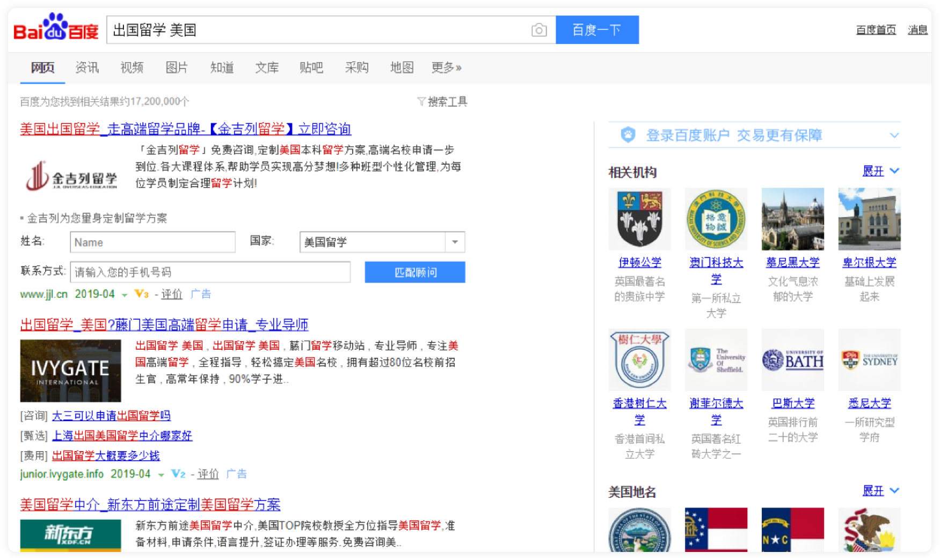The height and width of the screenshot is (560, 940).
Task: Open the 悉尼大学 name link
Action: [x=869, y=403]
